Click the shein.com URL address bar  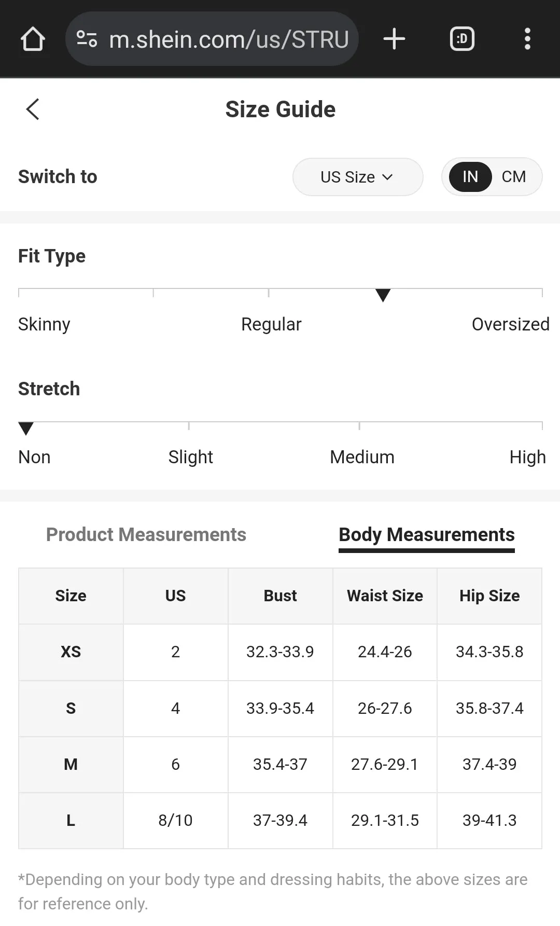tap(212, 39)
